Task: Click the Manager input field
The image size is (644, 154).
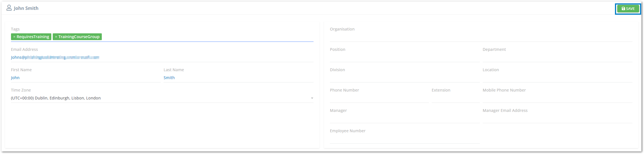Action: (405, 118)
